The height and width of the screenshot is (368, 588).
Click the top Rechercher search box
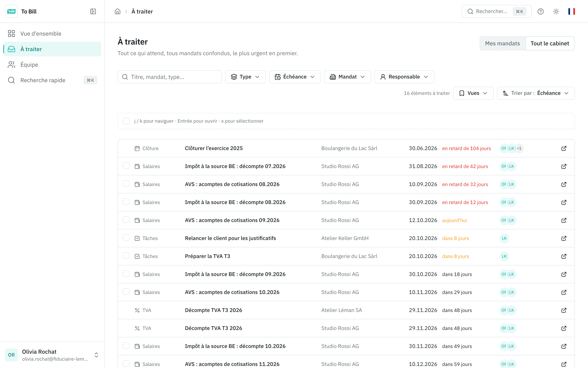(496, 11)
